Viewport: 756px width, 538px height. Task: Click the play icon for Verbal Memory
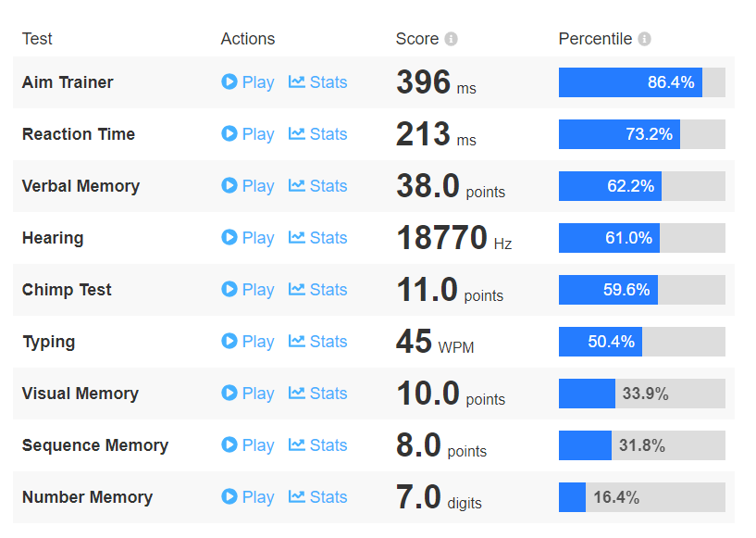click(x=229, y=185)
